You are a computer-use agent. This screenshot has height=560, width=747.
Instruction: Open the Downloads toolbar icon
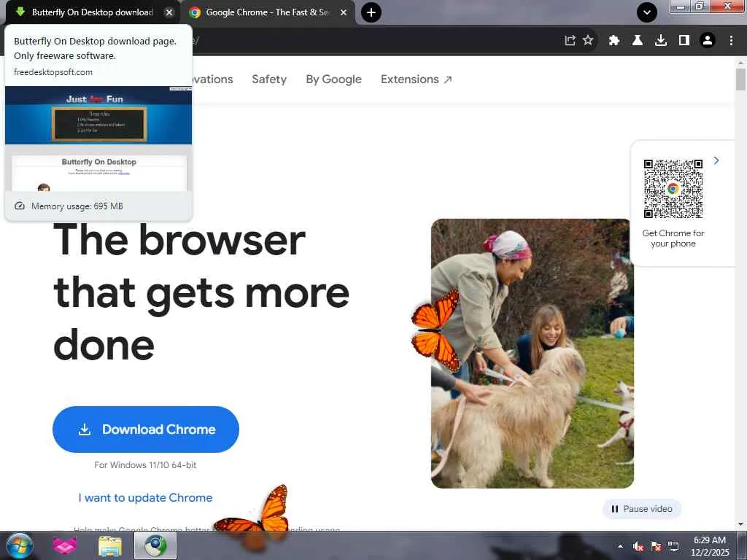(x=661, y=41)
